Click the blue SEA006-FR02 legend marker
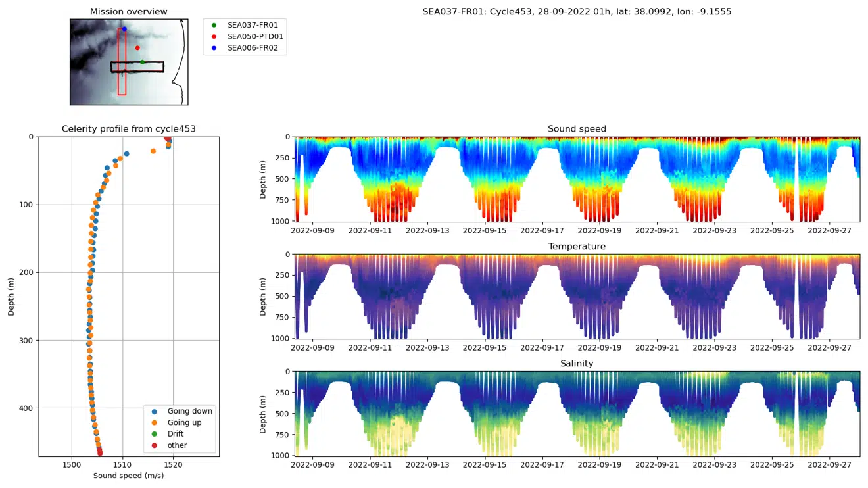 coord(214,49)
